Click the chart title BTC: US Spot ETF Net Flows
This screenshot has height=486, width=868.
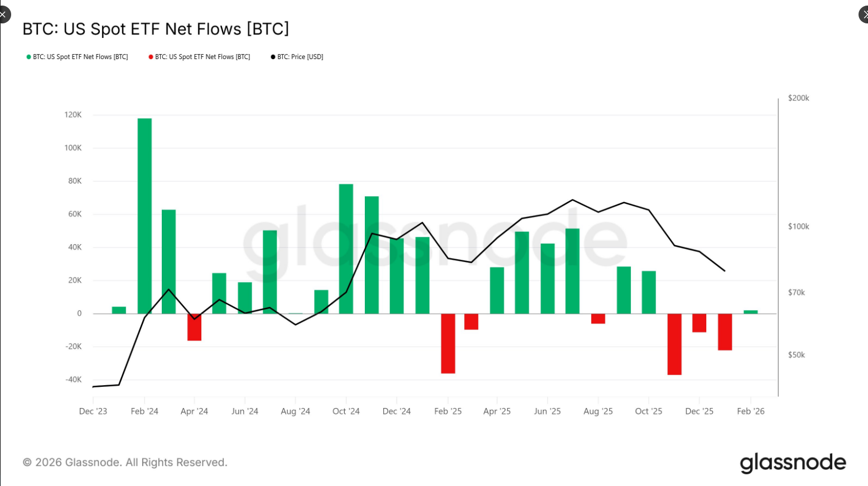click(156, 29)
